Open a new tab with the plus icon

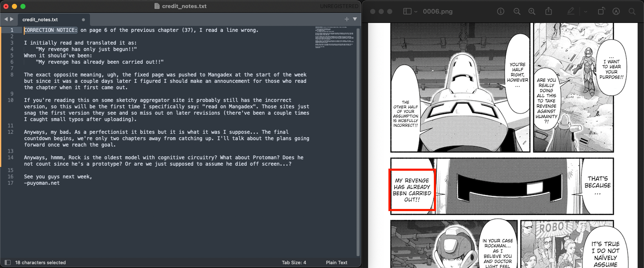pos(346,19)
